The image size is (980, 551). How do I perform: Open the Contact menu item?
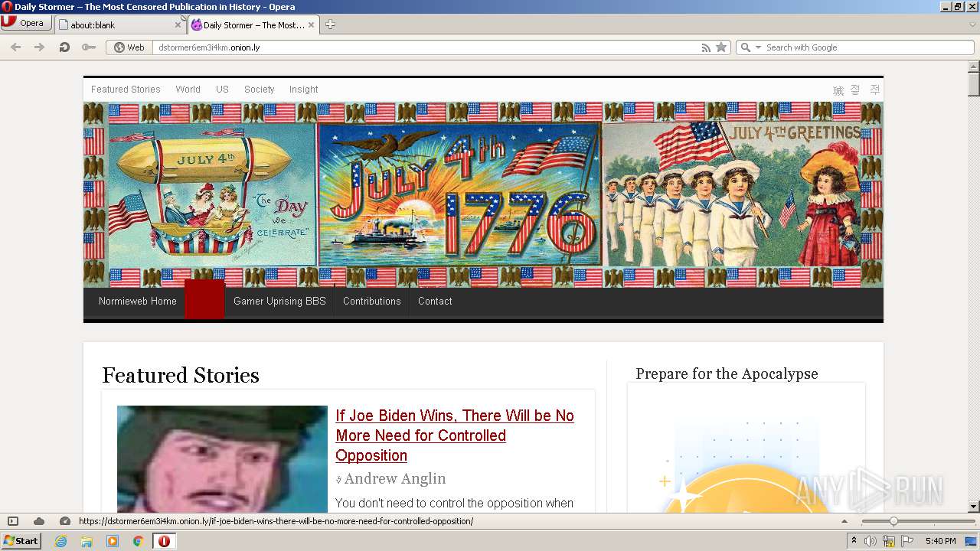coord(435,302)
